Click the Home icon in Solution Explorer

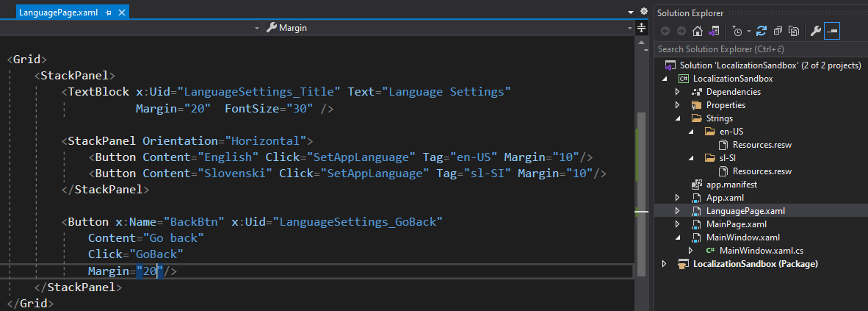[x=698, y=31]
